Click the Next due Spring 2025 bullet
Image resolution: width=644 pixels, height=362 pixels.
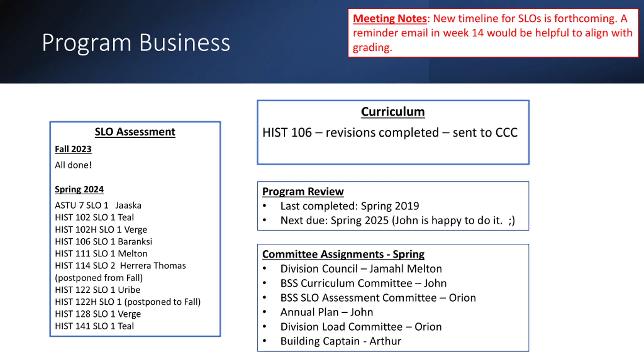(x=397, y=221)
